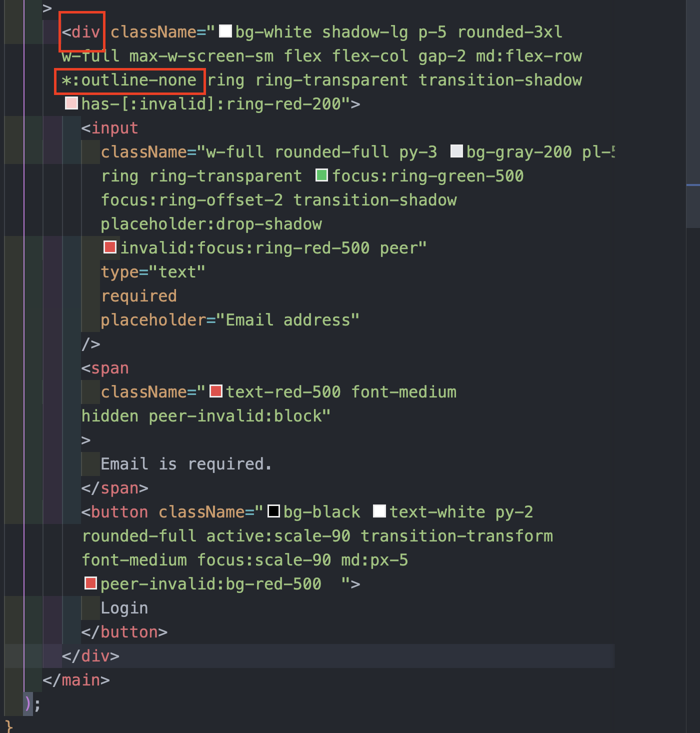The height and width of the screenshot is (733, 700).
Task: Click the placeholder="Email address" attribute
Action: tap(230, 320)
